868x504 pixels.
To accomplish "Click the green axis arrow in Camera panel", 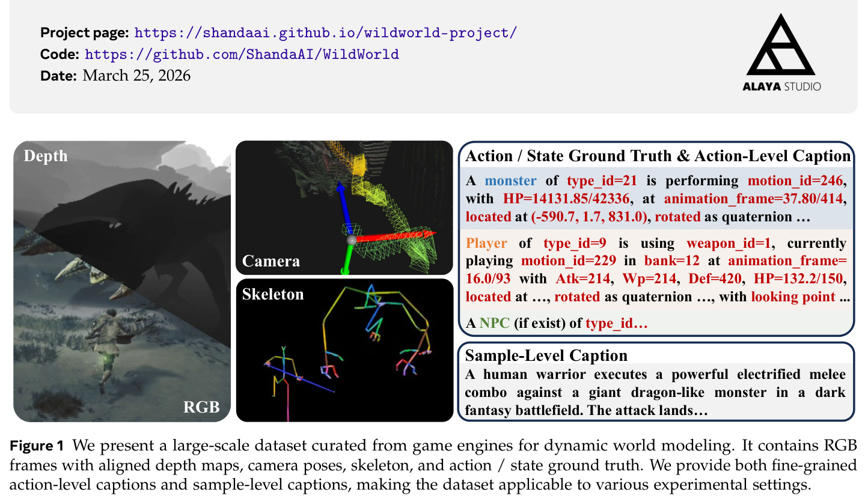I will [x=346, y=258].
